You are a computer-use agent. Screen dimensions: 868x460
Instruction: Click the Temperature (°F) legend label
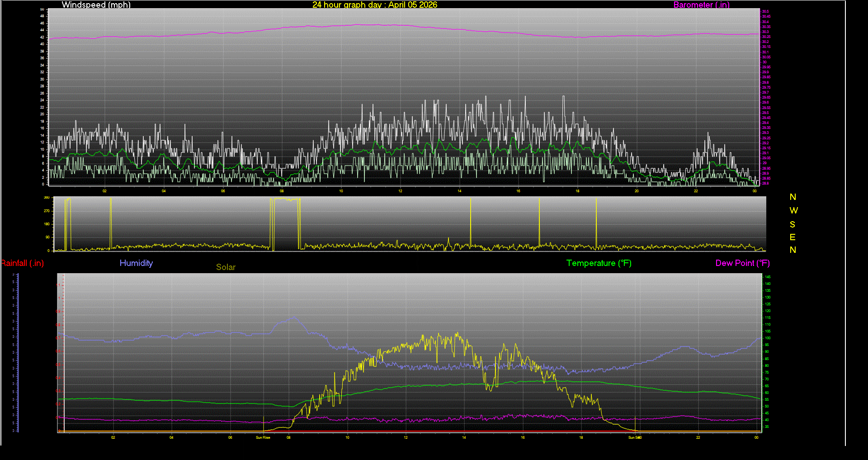click(x=599, y=263)
